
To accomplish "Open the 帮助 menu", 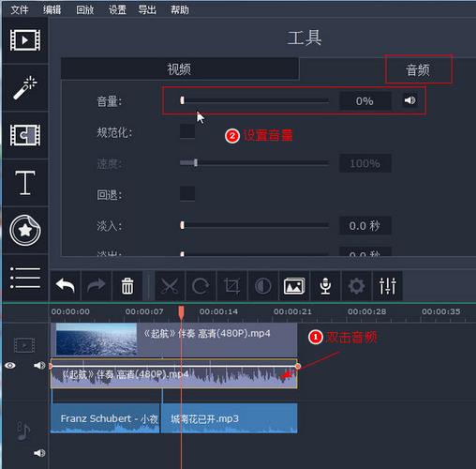I will pos(180,10).
